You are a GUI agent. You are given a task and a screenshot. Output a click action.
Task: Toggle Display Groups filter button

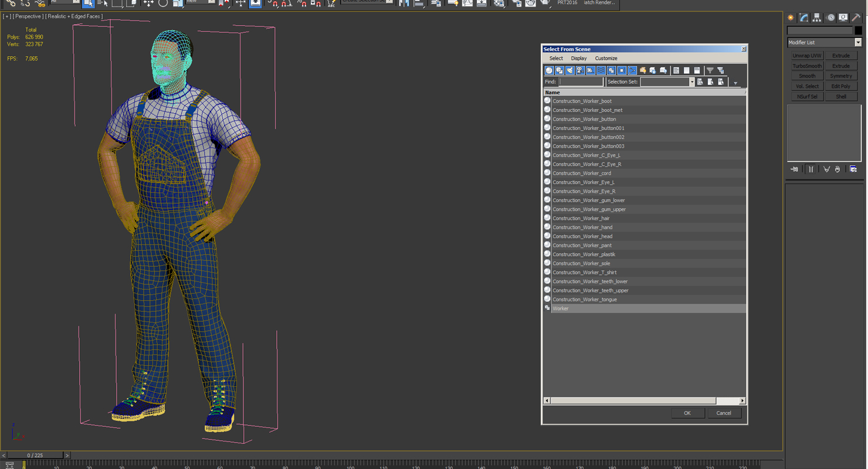(611, 70)
